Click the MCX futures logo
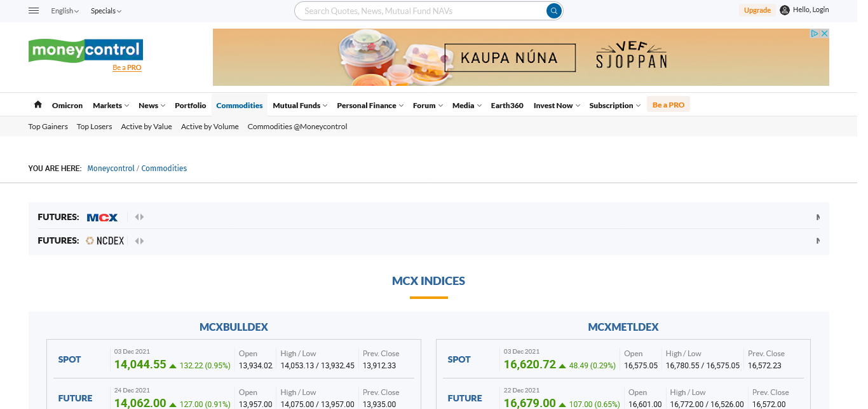868x409 pixels. (102, 218)
